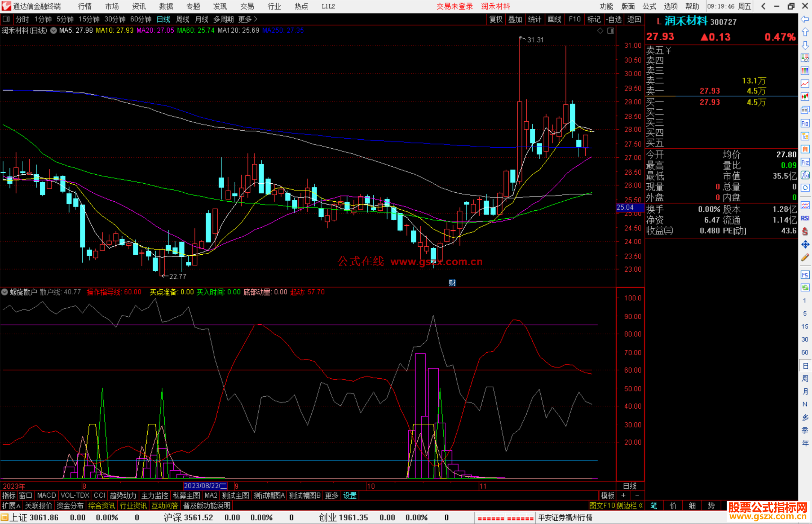Expand 更多 period options chevron
Screen dimensions: 812x524
tap(256, 19)
